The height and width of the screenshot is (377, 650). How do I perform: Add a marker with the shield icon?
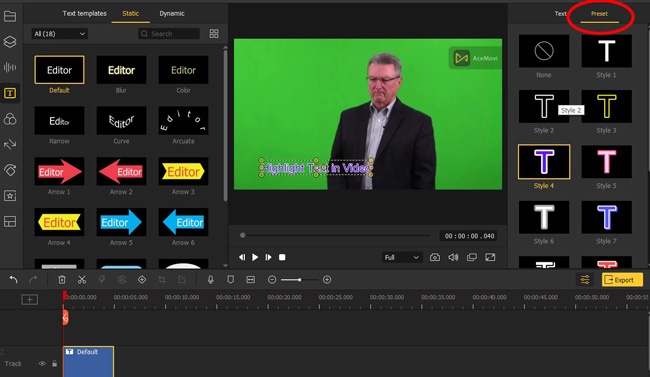click(x=230, y=280)
